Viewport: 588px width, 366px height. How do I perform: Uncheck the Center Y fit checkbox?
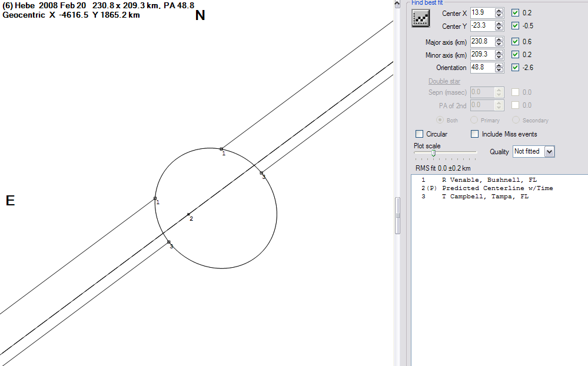click(x=516, y=26)
